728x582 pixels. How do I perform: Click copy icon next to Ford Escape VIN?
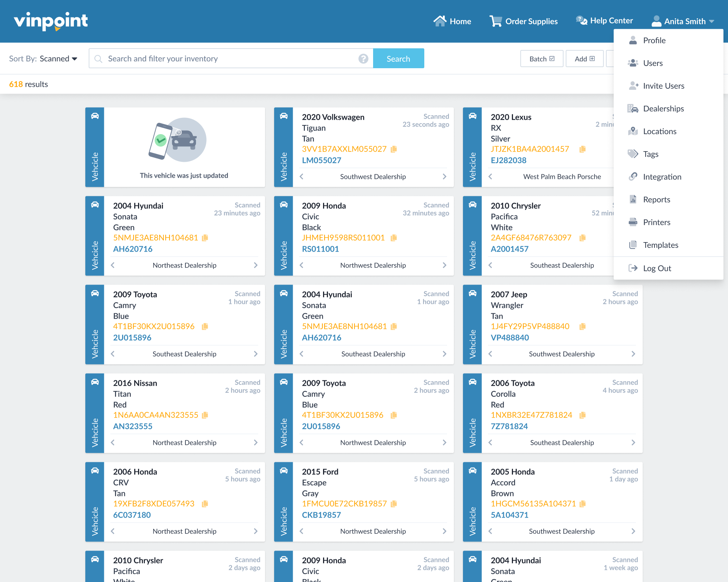pos(394,504)
